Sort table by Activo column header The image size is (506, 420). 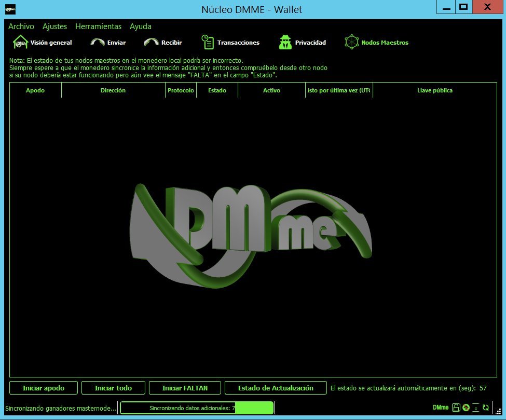pyautogui.click(x=271, y=90)
